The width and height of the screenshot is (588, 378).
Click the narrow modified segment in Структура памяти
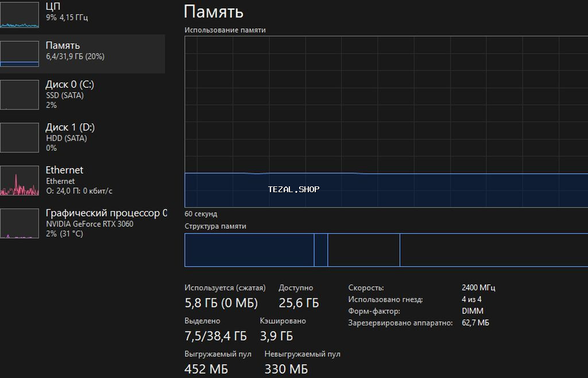(x=321, y=250)
